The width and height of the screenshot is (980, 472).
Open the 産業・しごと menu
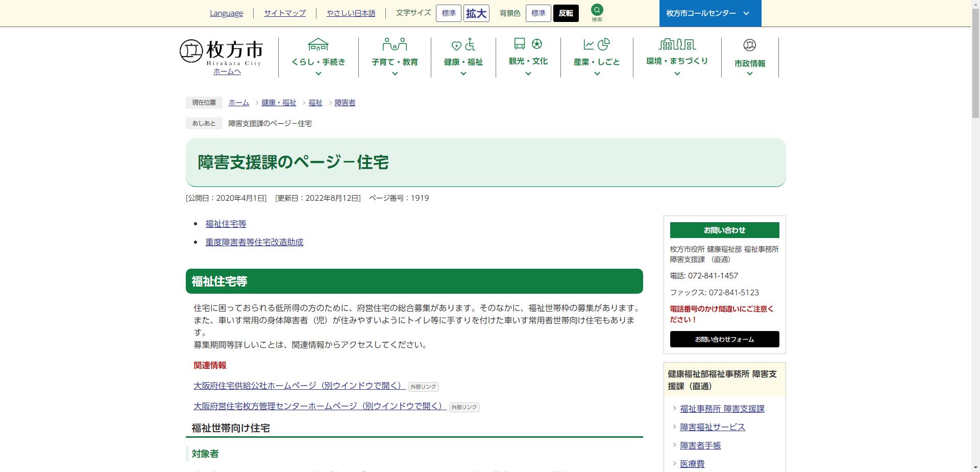[x=597, y=62]
